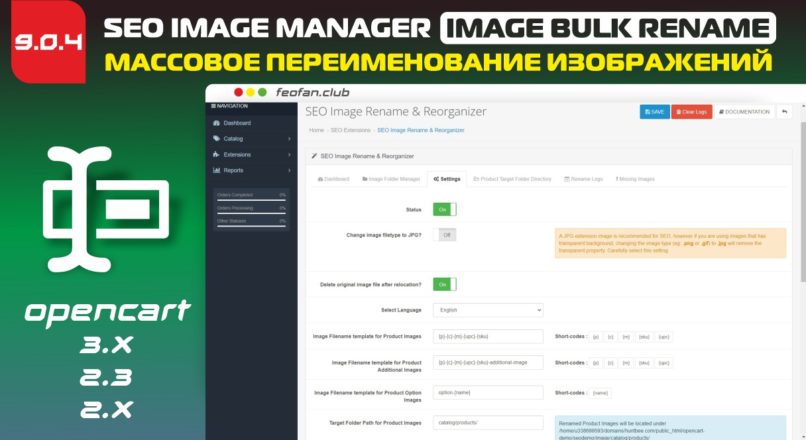
Task: Focus Product Option Images template field
Action: 488,392
